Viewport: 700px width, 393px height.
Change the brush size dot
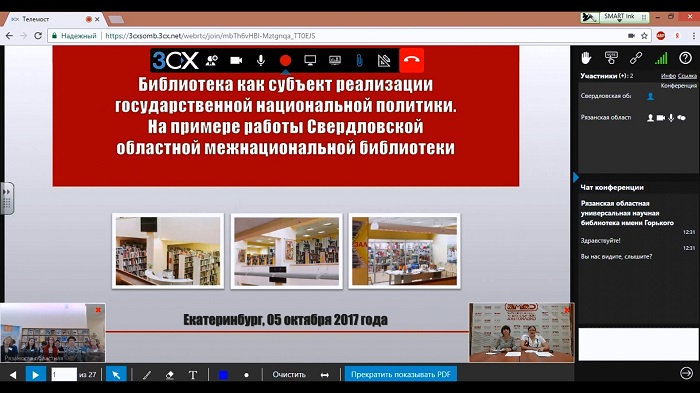[x=246, y=375]
